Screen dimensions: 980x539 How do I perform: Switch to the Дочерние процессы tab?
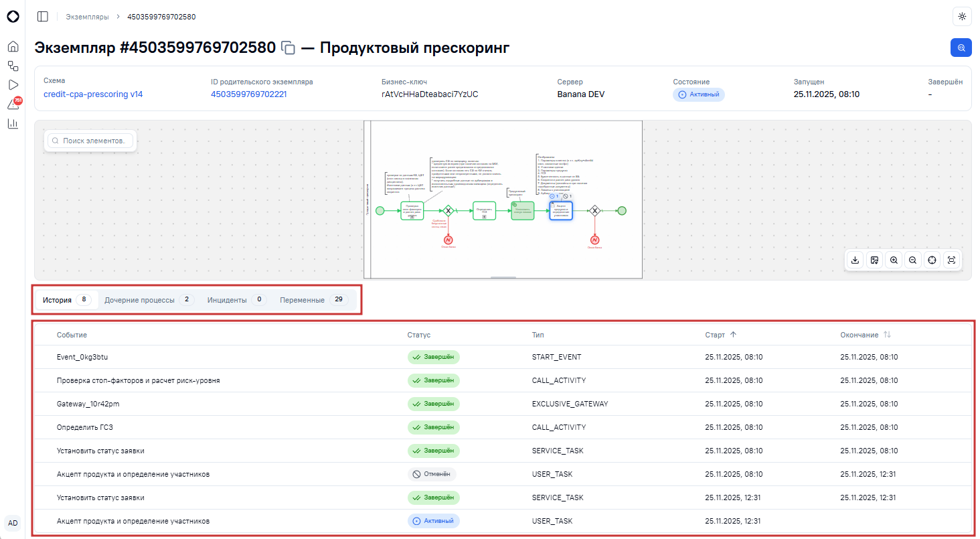(x=149, y=300)
